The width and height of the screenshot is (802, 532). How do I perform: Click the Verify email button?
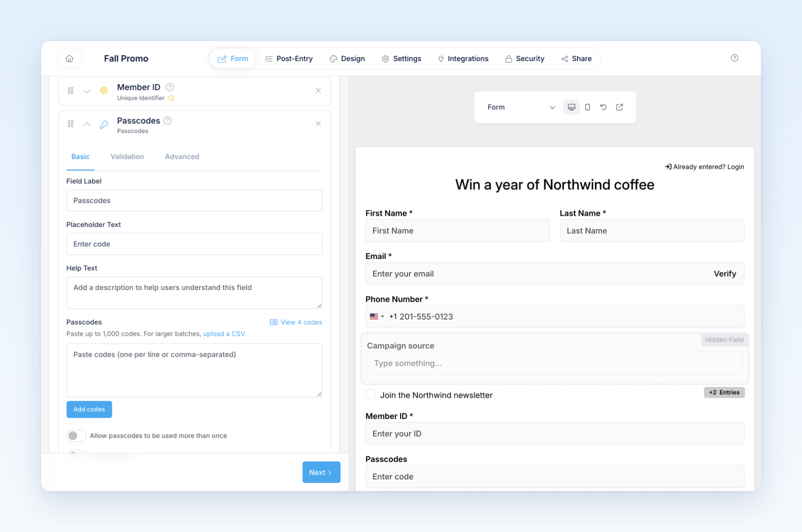coord(725,274)
